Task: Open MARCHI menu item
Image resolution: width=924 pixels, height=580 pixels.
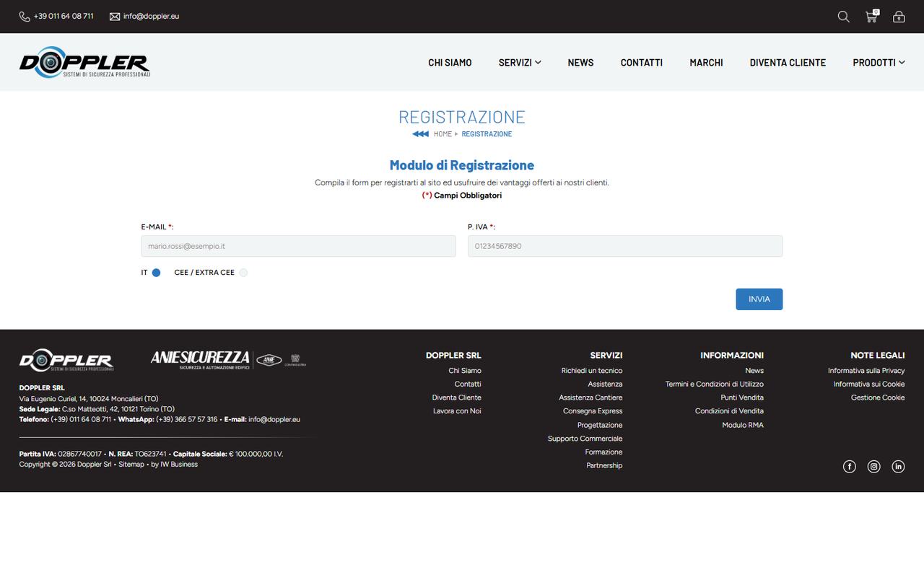Action: click(706, 63)
